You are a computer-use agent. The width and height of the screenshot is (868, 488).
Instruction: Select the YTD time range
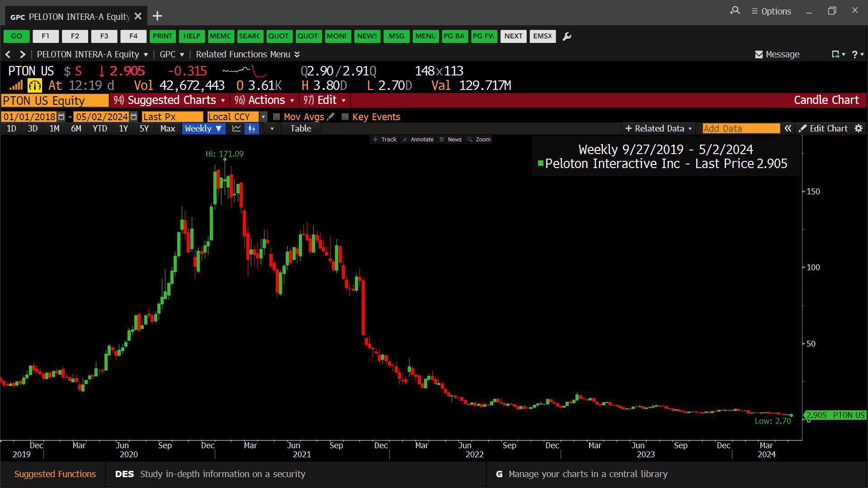coord(100,129)
